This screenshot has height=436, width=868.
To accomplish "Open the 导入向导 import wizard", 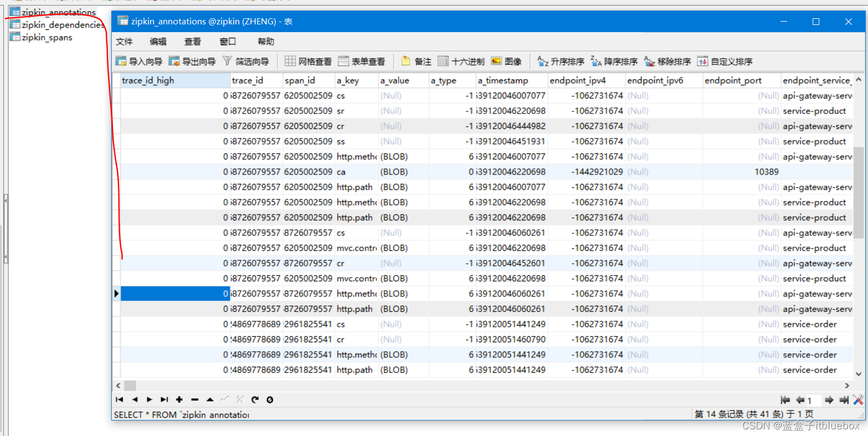I will tap(139, 61).
